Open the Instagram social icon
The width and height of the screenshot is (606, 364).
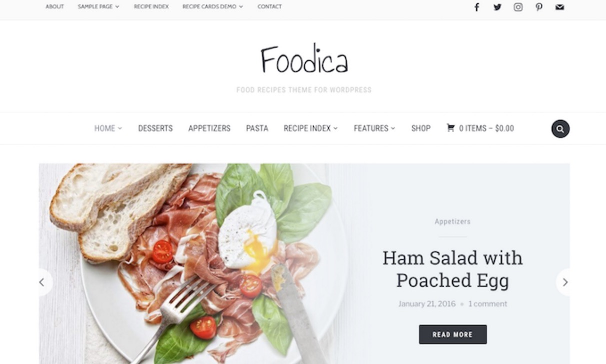518,7
